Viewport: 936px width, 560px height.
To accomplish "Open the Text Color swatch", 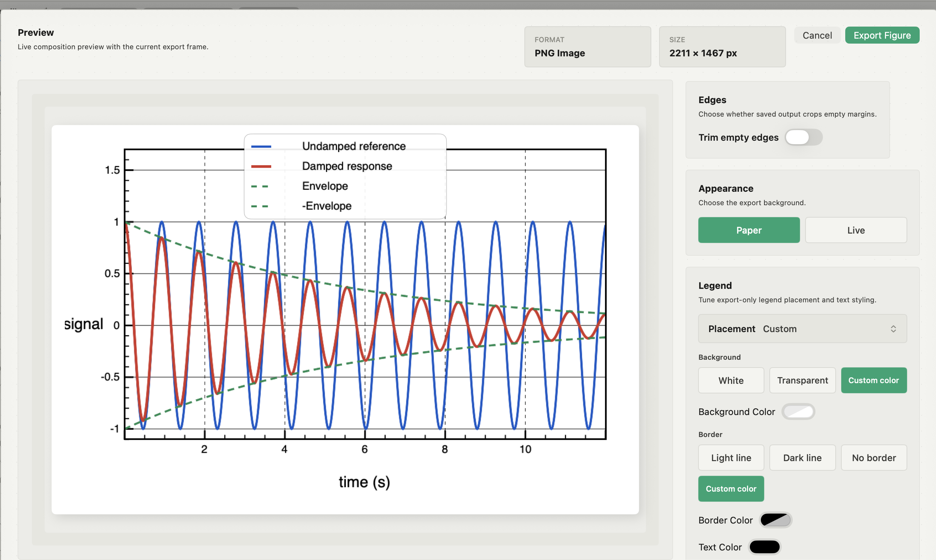I will point(765,547).
